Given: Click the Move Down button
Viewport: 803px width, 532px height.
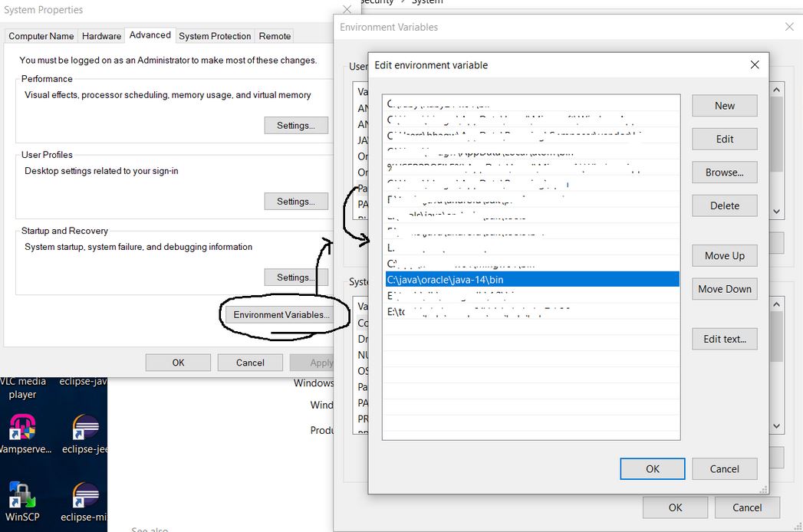Looking at the screenshot, I should point(724,289).
